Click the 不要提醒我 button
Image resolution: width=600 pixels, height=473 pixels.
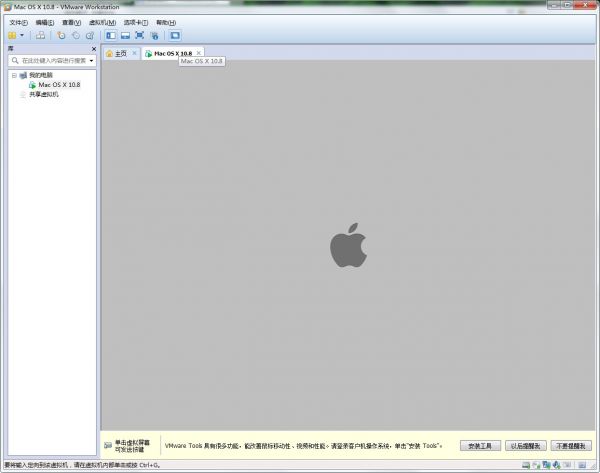[571, 446]
